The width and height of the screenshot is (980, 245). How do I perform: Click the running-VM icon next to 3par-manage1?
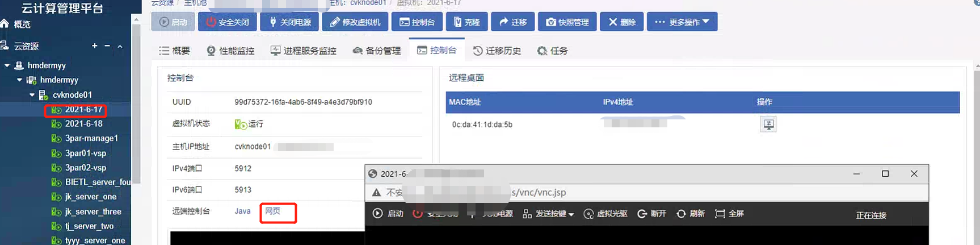tap(56, 138)
